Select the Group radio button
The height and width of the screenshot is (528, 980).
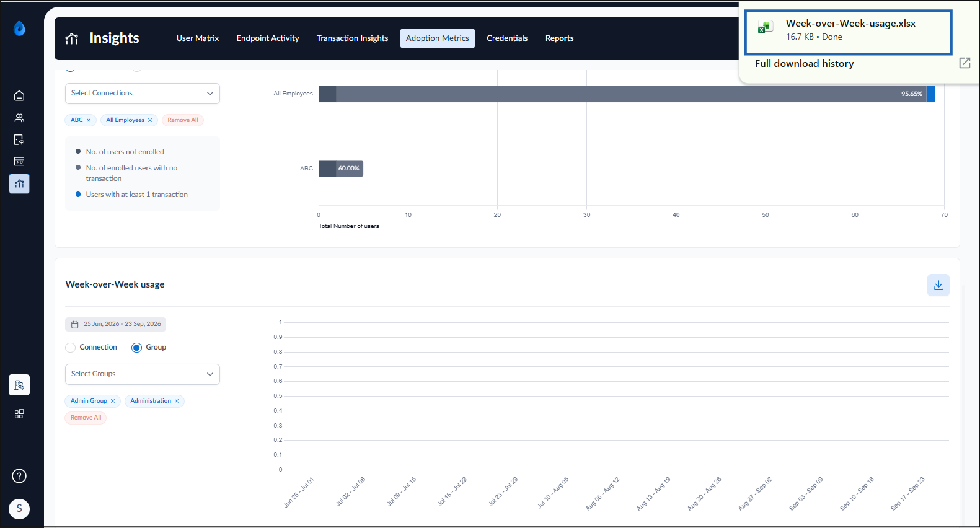tap(137, 348)
